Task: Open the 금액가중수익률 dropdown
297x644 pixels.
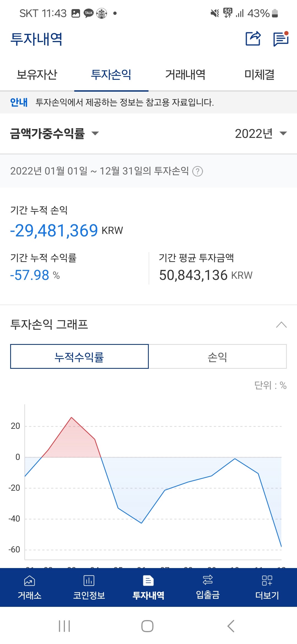Action: pyautogui.click(x=54, y=133)
